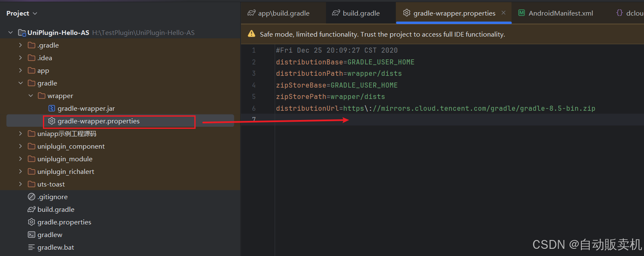This screenshot has width=644, height=256.
Task: Select build.gradle file in project tree
Action: (x=56, y=209)
